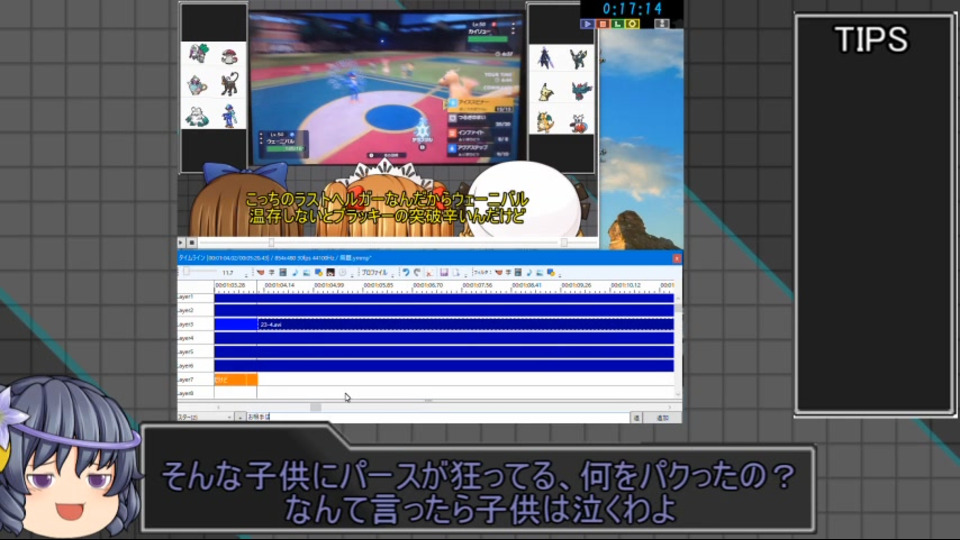Click the character portrait icon in the timeline toolbar
The height and width of the screenshot is (540, 960).
pyautogui.click(x=331, y=272)
